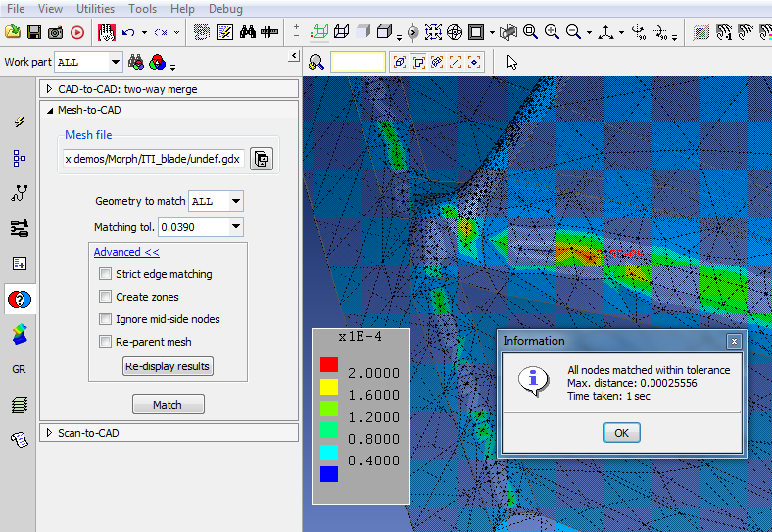Toggle the Create zones checkbox
The width and height of the screenshot is (772, 532).
pyautogui.click(x=106, y=297)
